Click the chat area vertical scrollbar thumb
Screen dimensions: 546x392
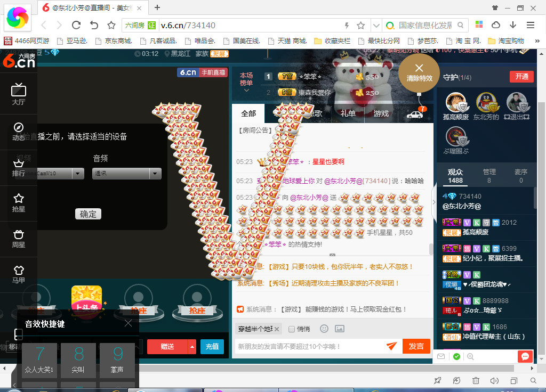(431, 249)
